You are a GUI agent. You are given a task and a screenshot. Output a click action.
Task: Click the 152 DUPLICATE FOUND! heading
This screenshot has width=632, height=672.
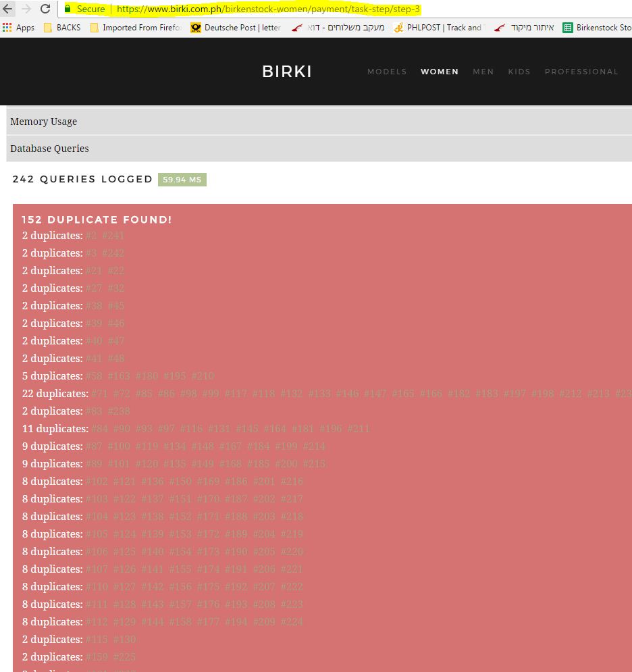pyautogui.click(x=97, y=220)
